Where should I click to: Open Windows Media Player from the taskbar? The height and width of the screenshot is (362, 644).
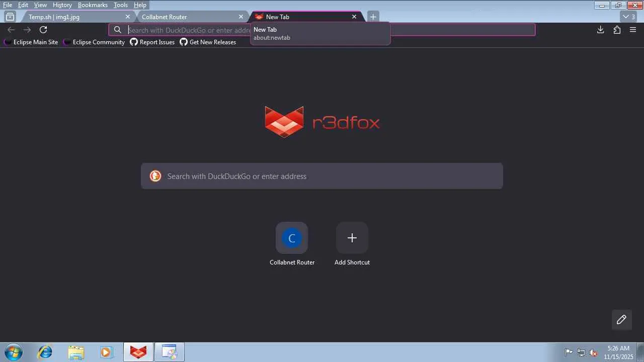(106, 352)
